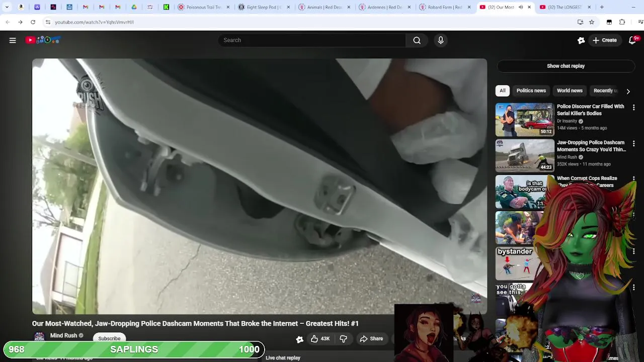Click the video title text
The image size is (644, 362).
[x=195, y=323]
